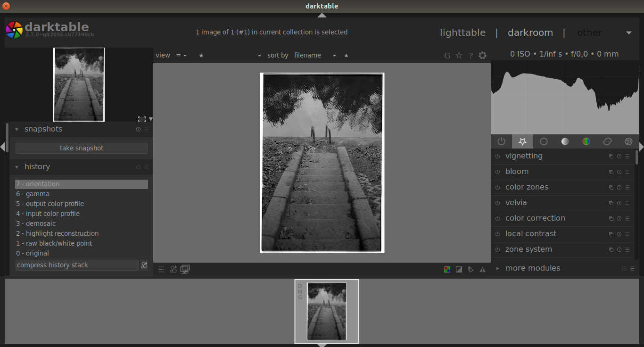Click the overlay star icon in toolbar
The height and width of the screenshot is (347, 644).
[459, 56]
